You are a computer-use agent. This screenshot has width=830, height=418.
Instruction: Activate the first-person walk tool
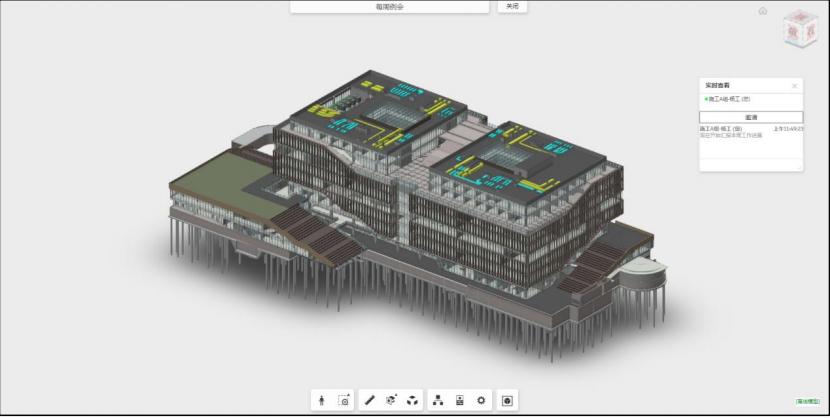[321, 401]
